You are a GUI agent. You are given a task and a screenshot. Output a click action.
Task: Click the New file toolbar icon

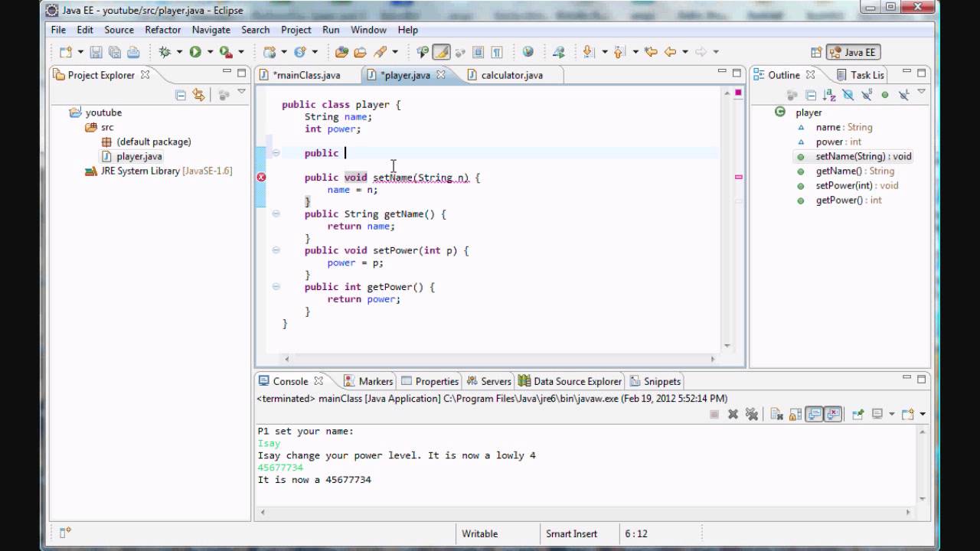coord(65,52)
